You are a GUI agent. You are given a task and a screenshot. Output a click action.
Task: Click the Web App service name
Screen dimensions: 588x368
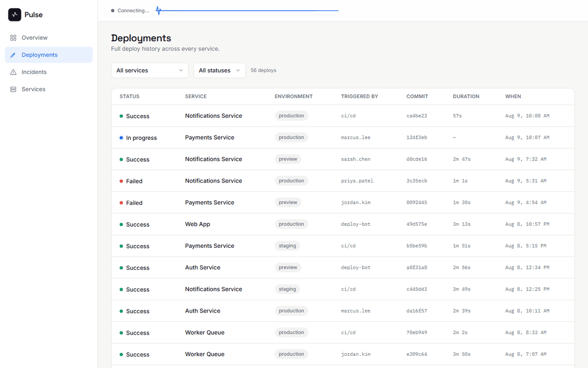[x=197, y=224]
